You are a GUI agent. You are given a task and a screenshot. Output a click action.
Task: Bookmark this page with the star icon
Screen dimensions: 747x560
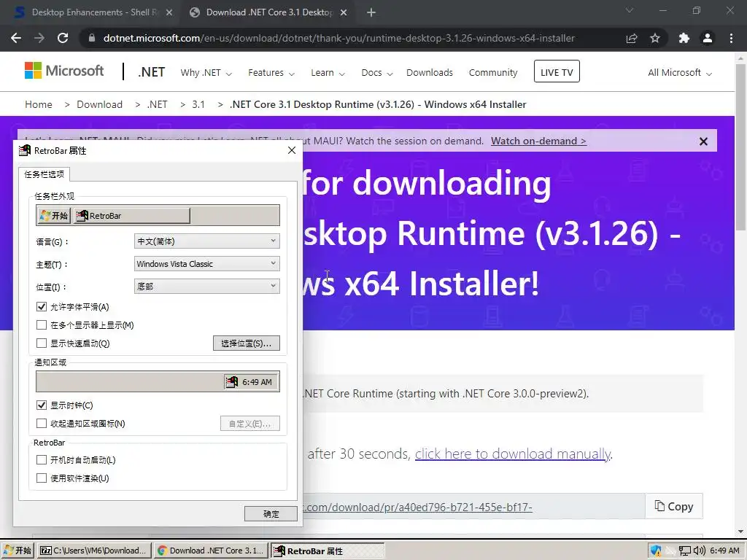coord(655,38)
